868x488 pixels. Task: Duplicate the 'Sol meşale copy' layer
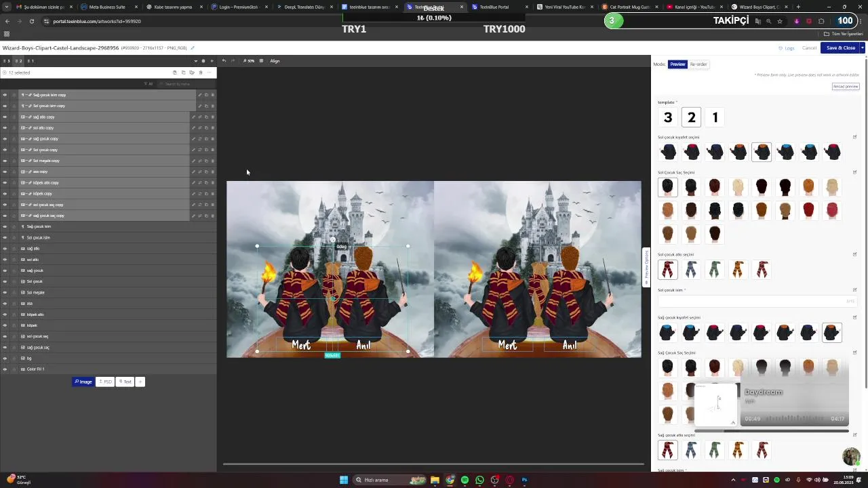click(206, 161)
